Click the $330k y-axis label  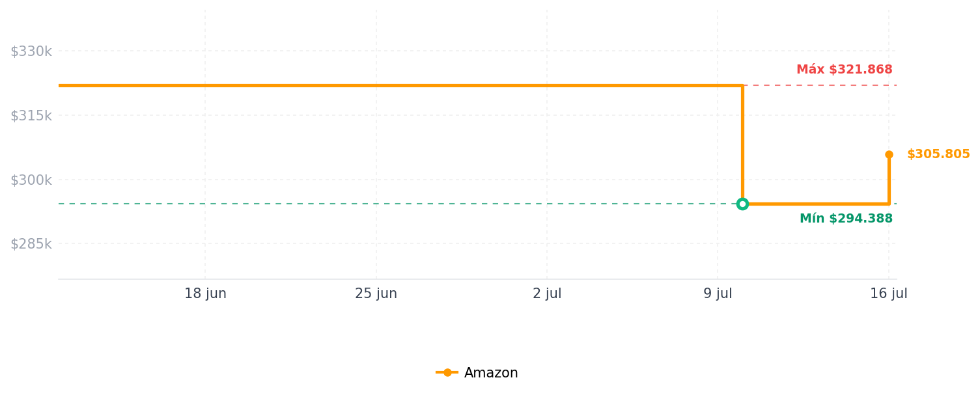tap(31, 51)
